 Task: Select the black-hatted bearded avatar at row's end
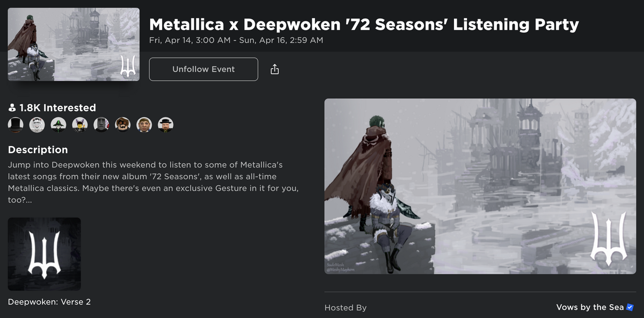point(165,124)
